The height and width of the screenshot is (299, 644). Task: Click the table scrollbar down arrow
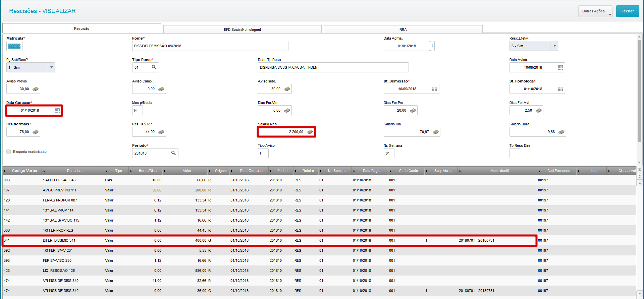tap(640, 293)
